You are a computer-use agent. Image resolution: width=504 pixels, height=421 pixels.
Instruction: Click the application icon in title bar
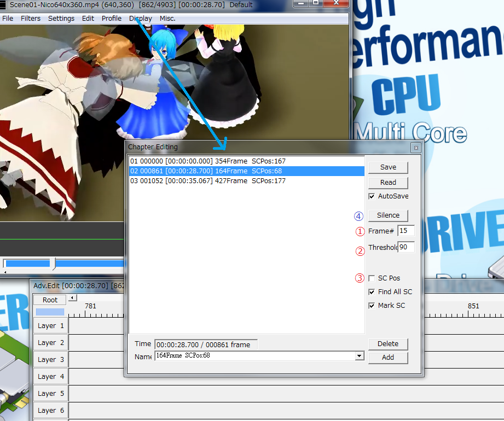[x=3, y=4]
